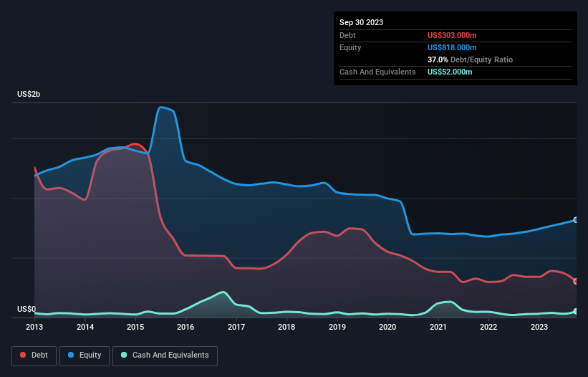The width and height of the screenshot is (588, 377).
Task: Toggle Cash And Equivalents legend button
Action: click(x=165, y=355)
